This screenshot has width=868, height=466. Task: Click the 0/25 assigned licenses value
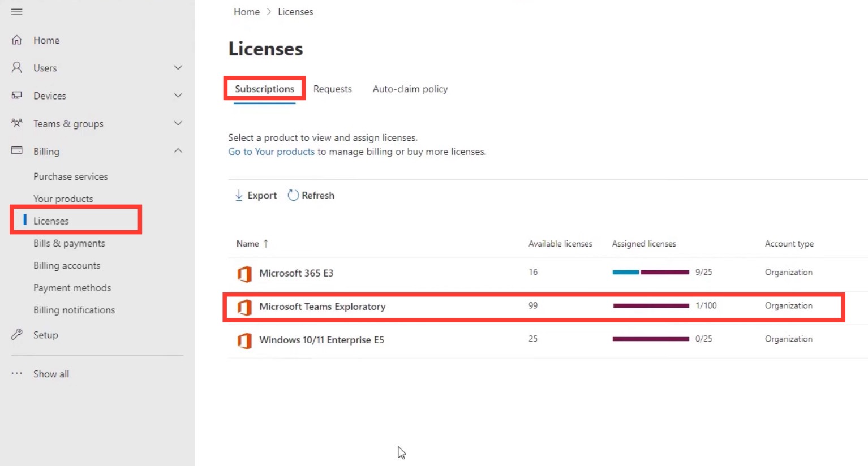704,339
